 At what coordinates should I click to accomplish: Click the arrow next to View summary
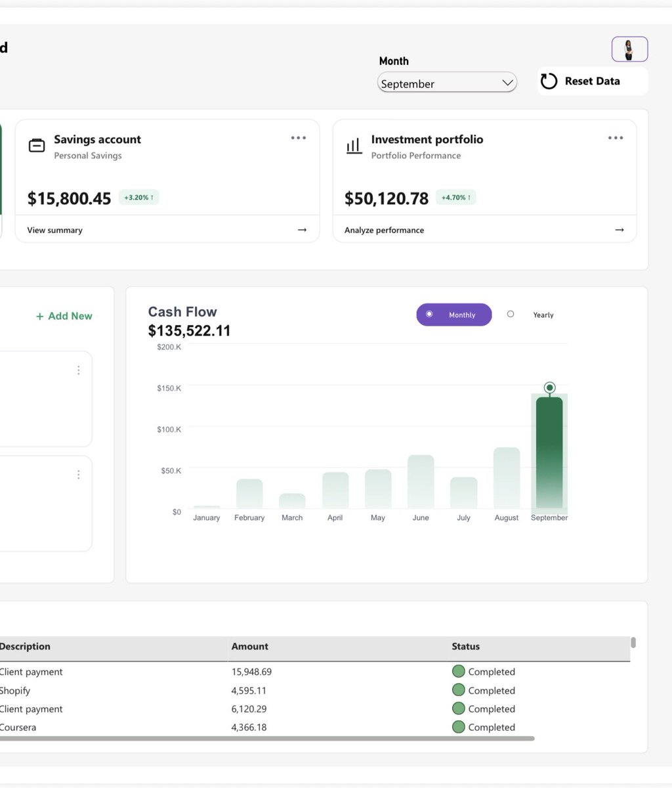(x=302, y=230)
